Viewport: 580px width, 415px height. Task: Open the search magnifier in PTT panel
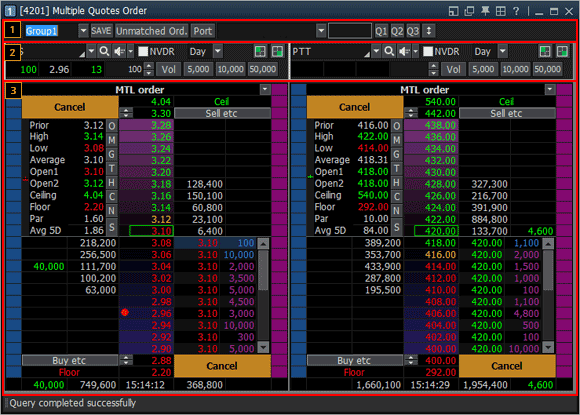point(389,51)
